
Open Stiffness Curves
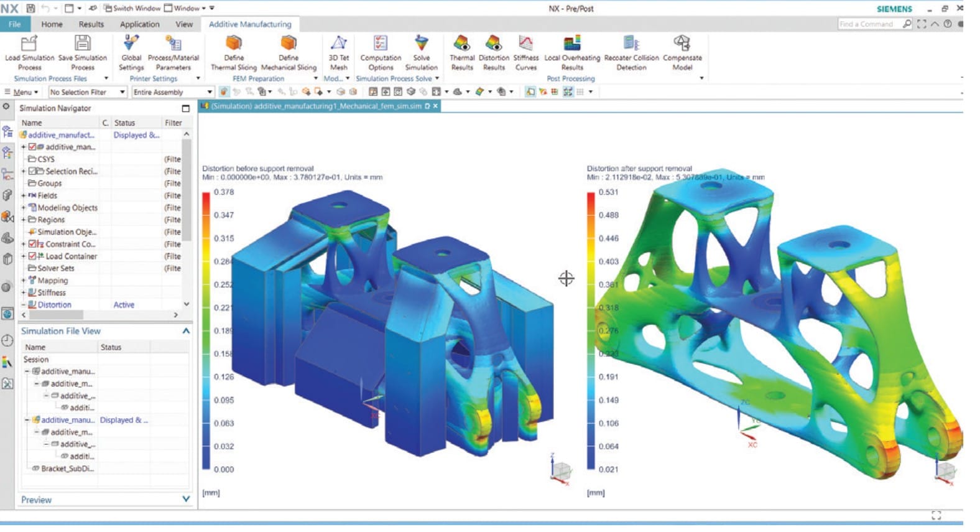click(525, 53)
